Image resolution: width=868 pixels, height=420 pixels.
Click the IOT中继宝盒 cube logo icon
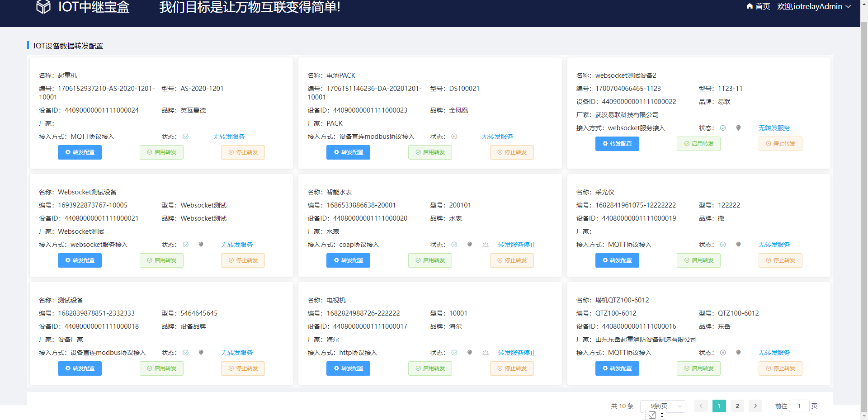click(43, 7)
